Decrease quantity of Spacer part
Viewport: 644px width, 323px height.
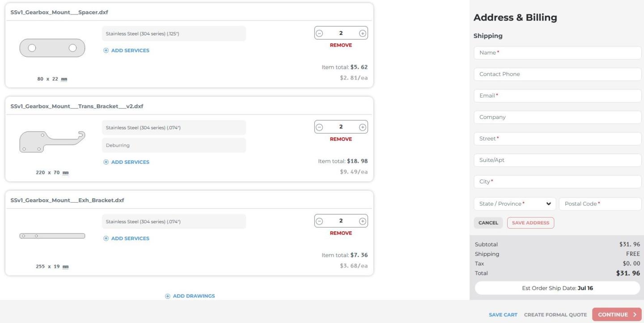tap(319, 33)
